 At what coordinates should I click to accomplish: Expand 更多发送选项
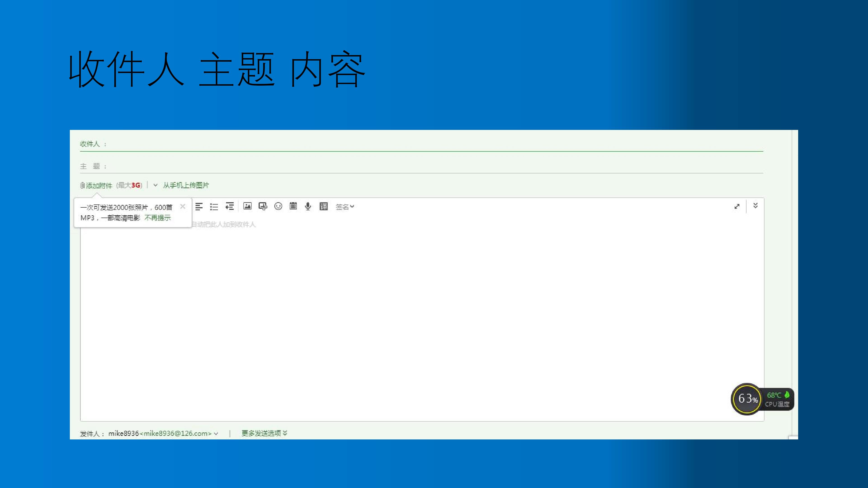pos(264,433)
